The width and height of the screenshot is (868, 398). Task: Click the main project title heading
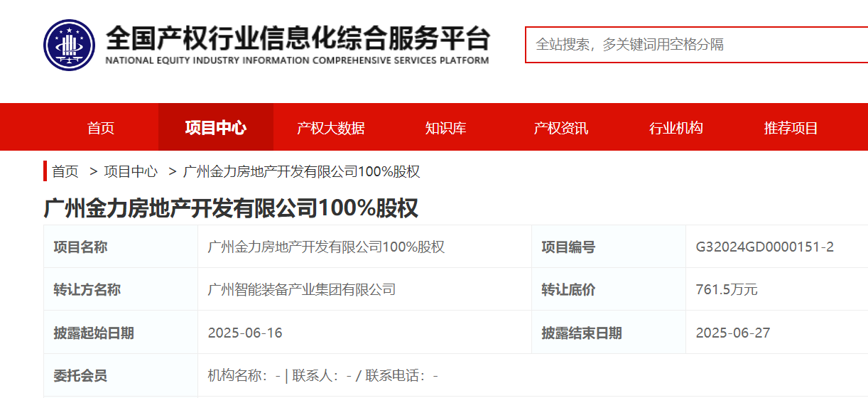pyautogui.click(x=231, y=208)
